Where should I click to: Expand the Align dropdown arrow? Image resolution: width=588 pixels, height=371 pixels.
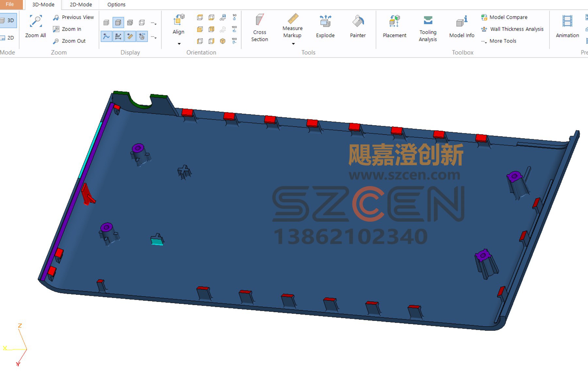179,43
